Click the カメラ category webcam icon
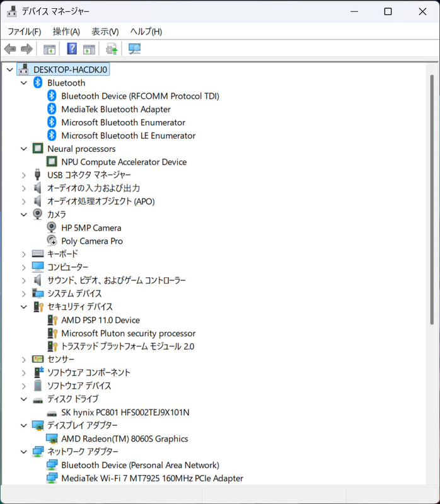 [x=38, y=214]
